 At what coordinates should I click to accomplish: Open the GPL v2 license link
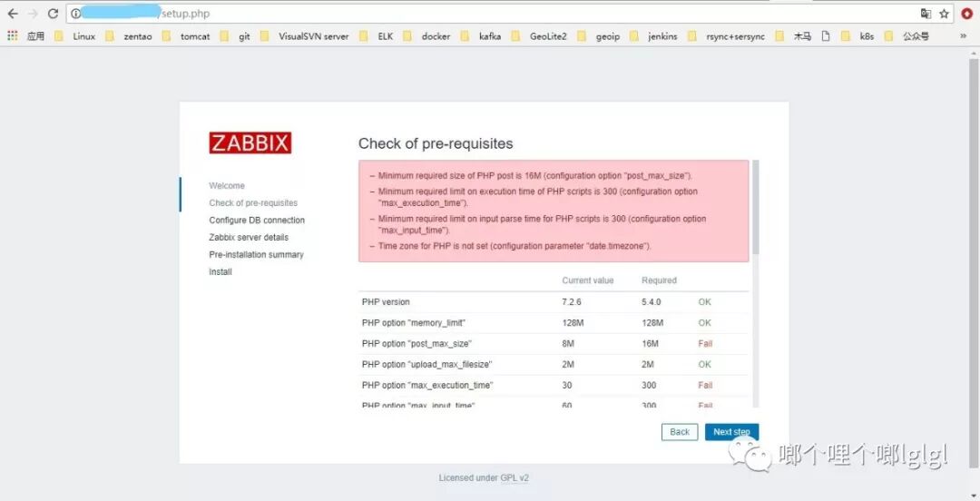514,478
